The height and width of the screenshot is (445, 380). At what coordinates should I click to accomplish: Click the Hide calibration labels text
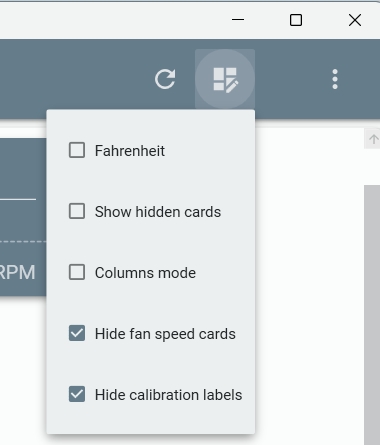pyautogui.click(x=168, y=395)
